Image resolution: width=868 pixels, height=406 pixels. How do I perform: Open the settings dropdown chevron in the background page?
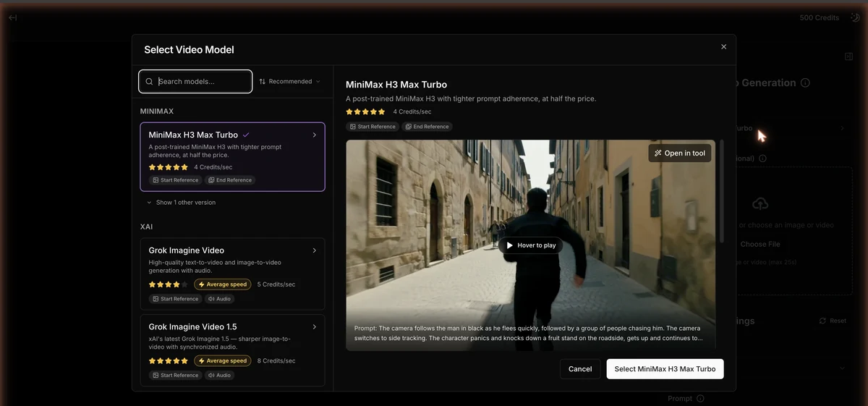pos(842,368)
